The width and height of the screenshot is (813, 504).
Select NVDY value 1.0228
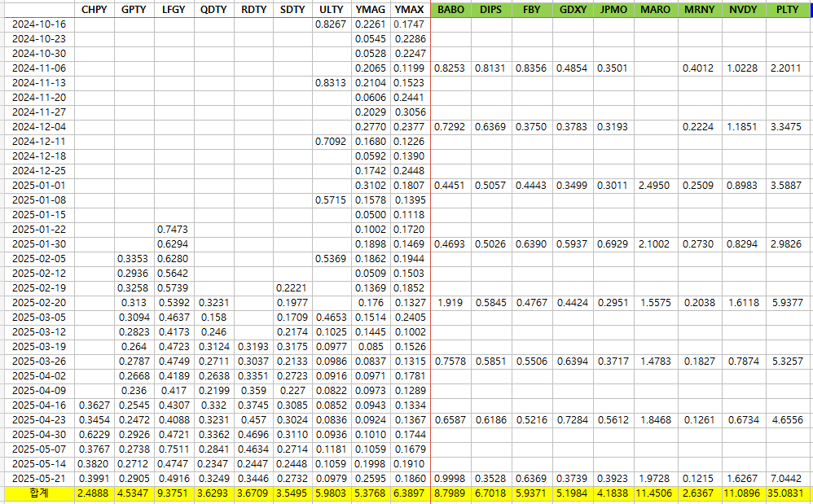pyautogui.click(x=742, y=68)
